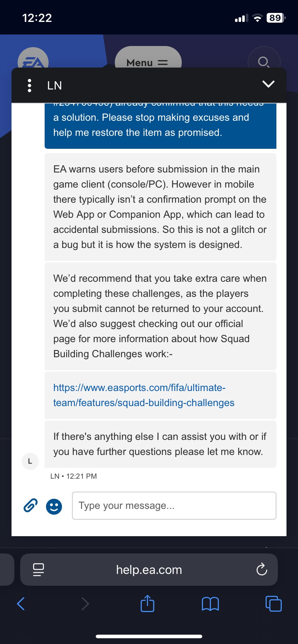This screenshot has width=298, height=644.
Task: Open Safari bookmarks
Action: (x=211, y=604)
